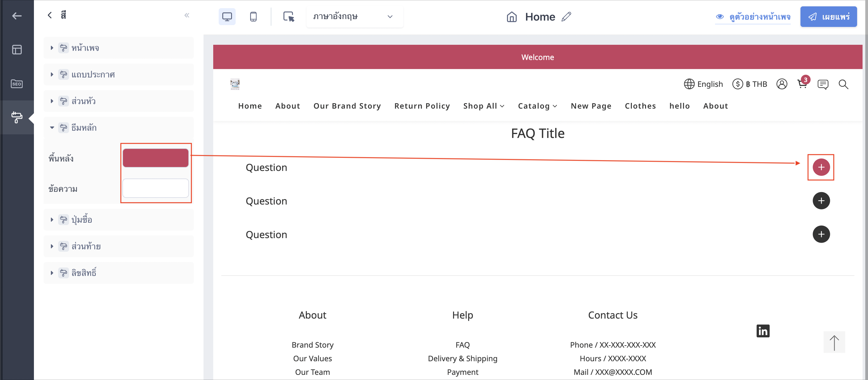868x380 pixels.
Task: Click the เผยแพร่ publish button
Action: pyautogui.click(x=828, y=17)
